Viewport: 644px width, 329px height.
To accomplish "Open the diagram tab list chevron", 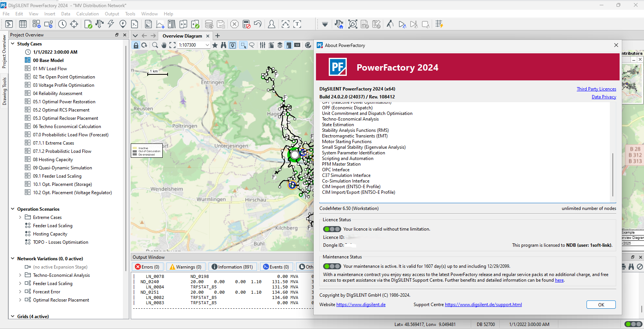I will point(135,36).
